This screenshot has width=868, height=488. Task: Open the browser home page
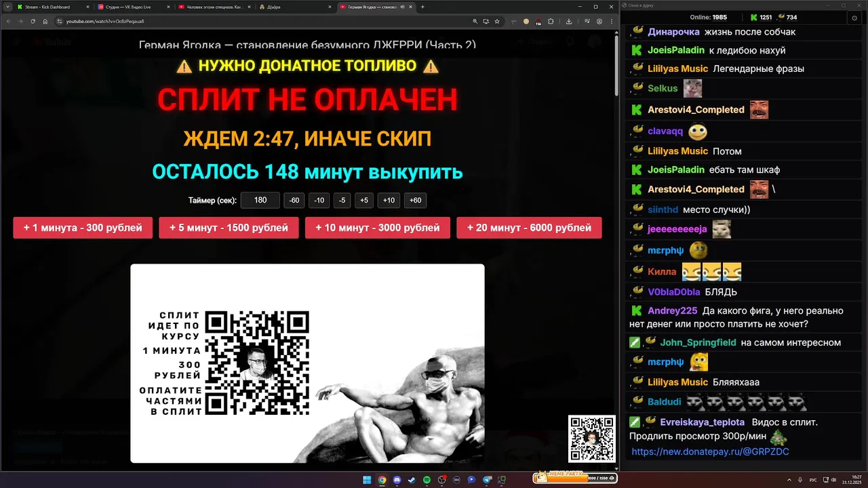(45, 21)
